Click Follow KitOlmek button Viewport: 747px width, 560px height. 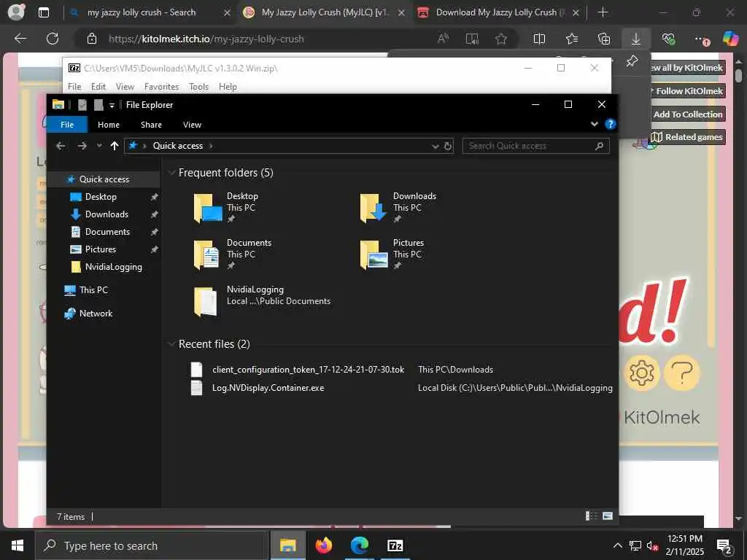pos(689,91)
